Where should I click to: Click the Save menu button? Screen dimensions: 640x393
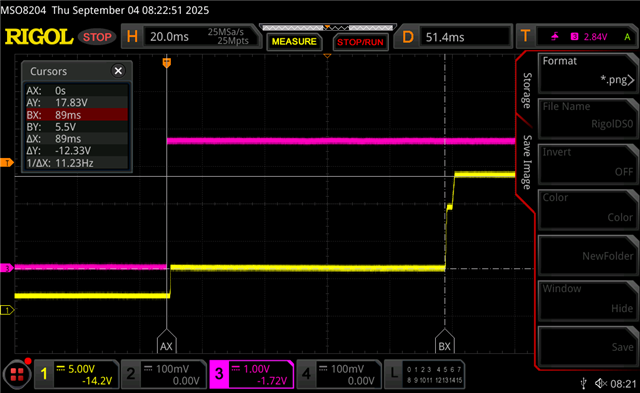588,346
